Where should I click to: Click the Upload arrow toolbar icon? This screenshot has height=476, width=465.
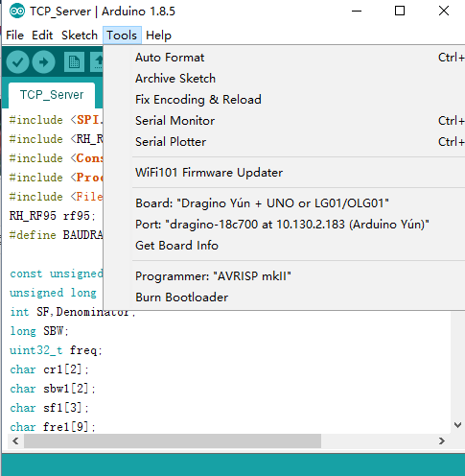[44, 62]
